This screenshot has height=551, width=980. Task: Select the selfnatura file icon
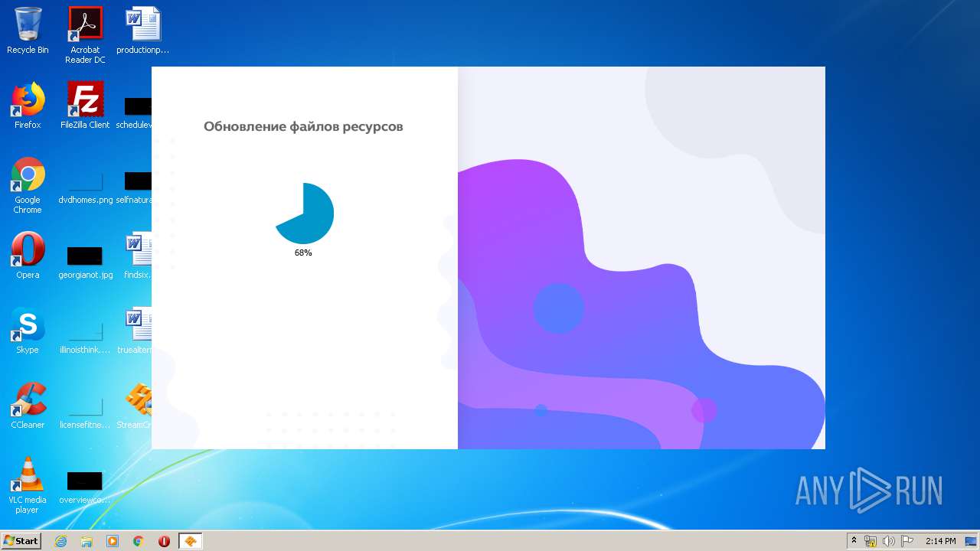coord(135,188)
